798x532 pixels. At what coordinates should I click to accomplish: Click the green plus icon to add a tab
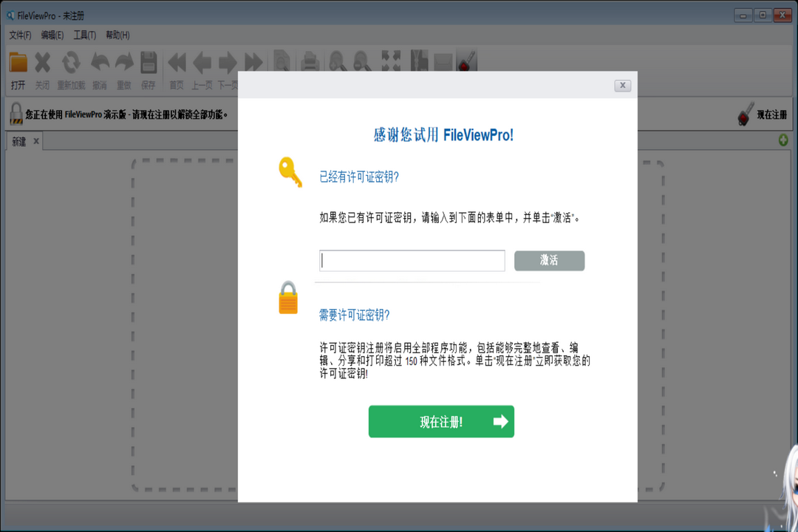click(782, 140)
